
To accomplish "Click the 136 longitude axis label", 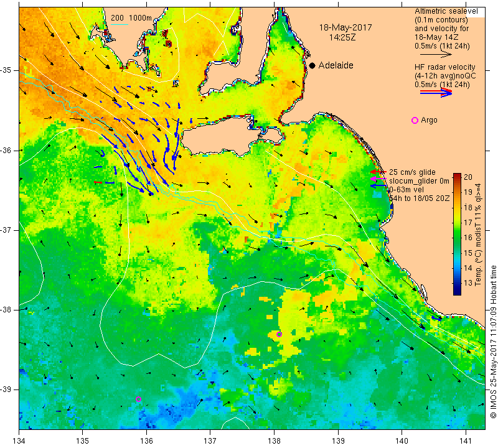I will pos(146,441).
